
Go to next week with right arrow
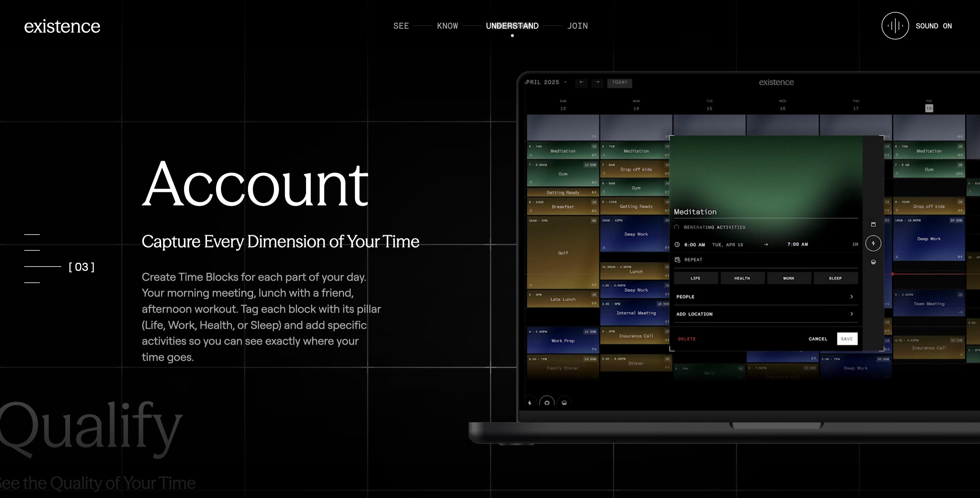pyautogui.click(x=597, y=82)
